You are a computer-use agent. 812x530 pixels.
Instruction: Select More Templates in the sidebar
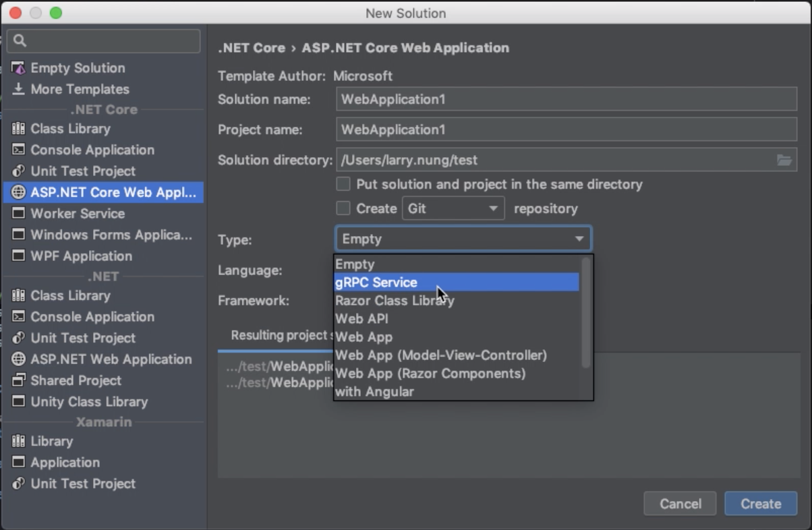coord(80,89)
